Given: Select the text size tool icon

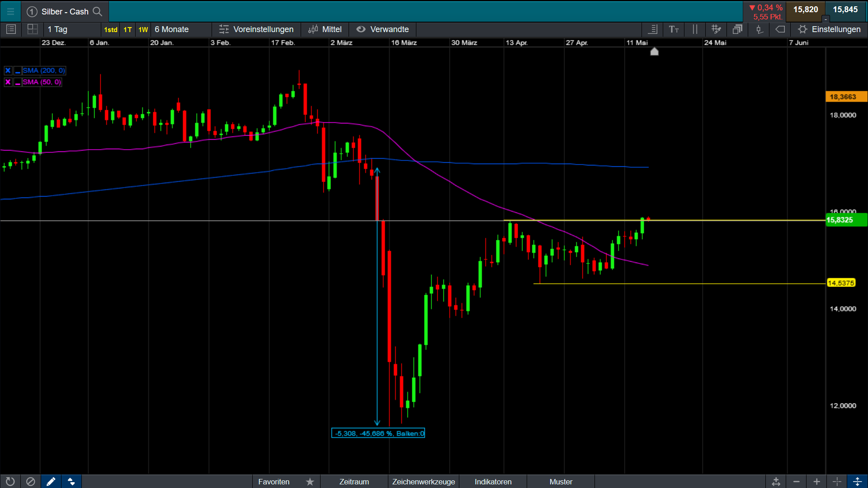Looking at the screenshot, I should click(674, 29).
